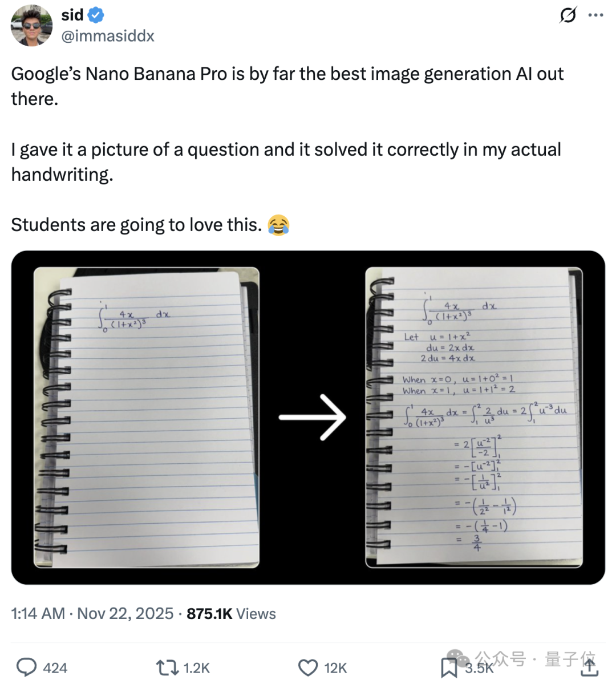Open the three-dot more options menu
The image size is (616, 684).
coord(595,15)
